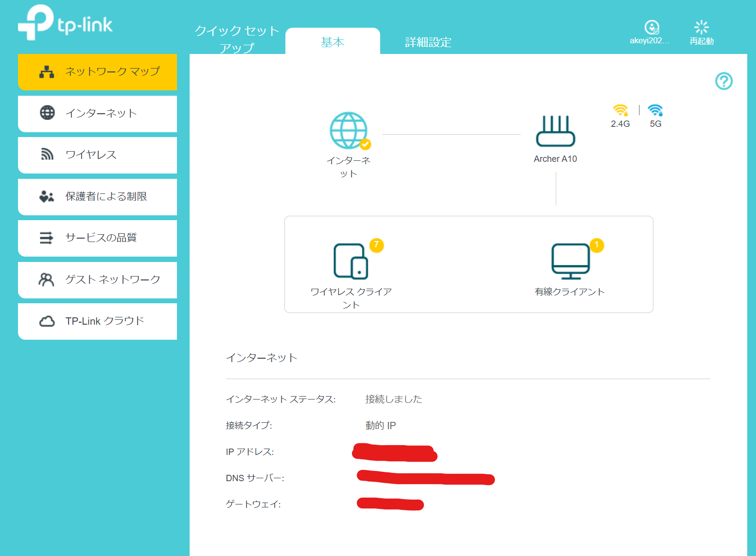The image size is (756, 556).
Task: Open the ネットワーク マップ sidebar icon
Action: [x=46, y=71]
